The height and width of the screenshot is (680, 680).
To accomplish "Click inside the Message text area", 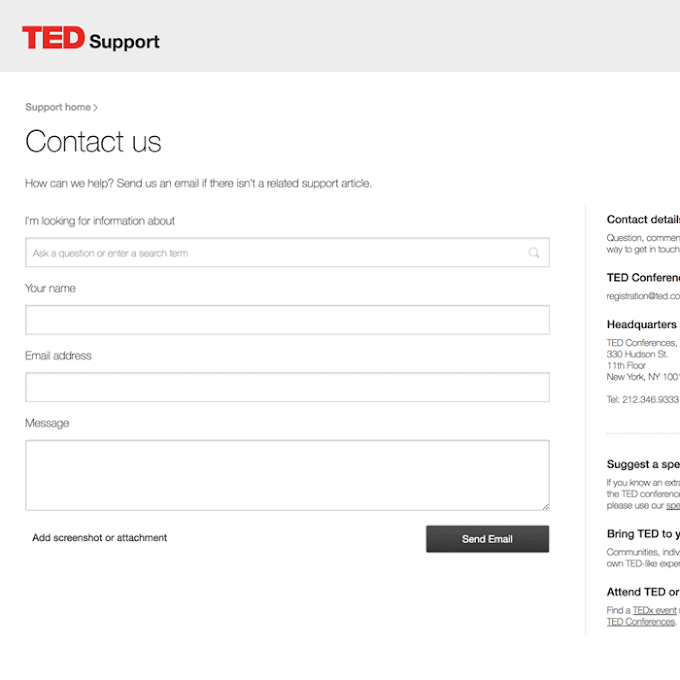I will point(287,475).
